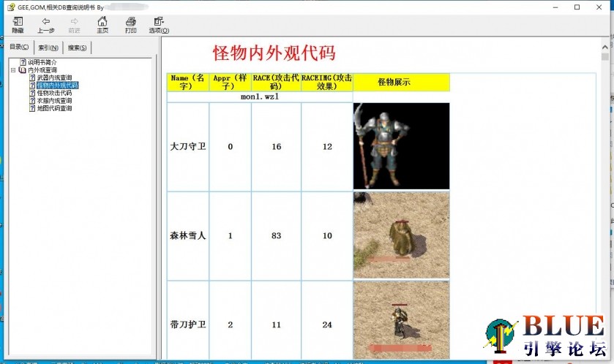The width and height of the screenshot is (614, 364).
Task: Click the help icon beside 地图代码查询
Action: pyautogui.click(x=32, y=108)
